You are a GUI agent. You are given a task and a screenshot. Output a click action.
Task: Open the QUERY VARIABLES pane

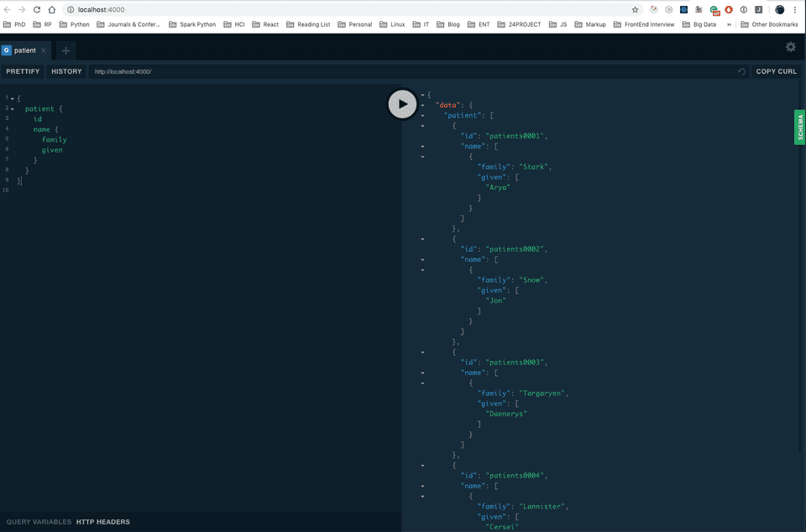39,522
